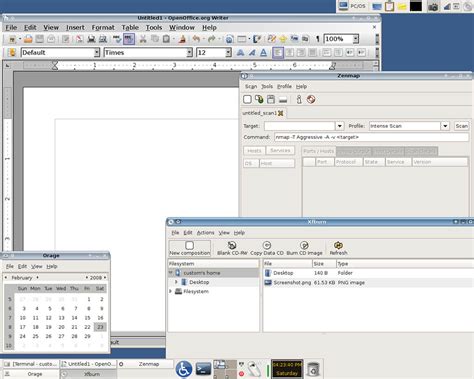Click the Zenmap taskbar button
This screenshot has height=379, width=474.
[x=145, y=364]
